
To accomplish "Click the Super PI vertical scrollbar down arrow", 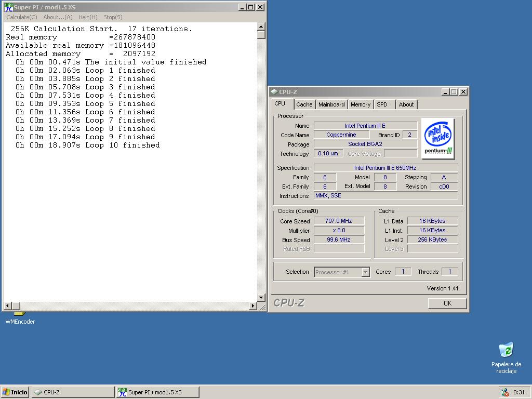I will (261, 298).
